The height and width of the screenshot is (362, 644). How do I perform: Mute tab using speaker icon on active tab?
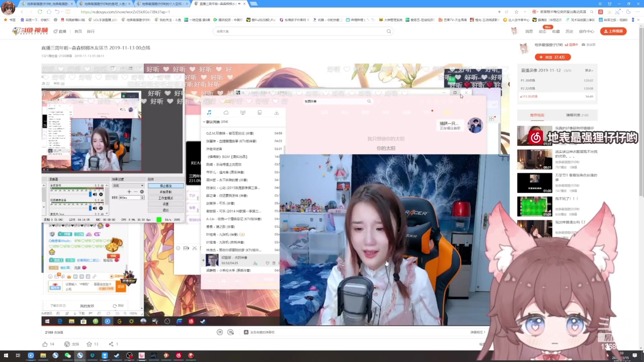click(x=239, y=4)
